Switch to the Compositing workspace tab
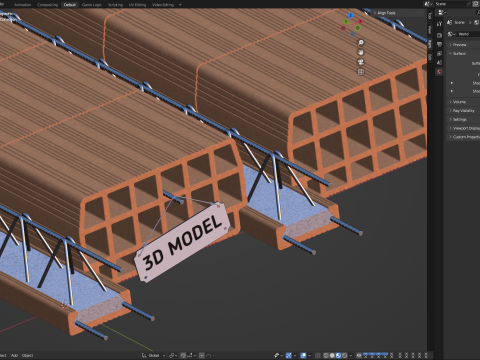 click(x=47, y=5)
